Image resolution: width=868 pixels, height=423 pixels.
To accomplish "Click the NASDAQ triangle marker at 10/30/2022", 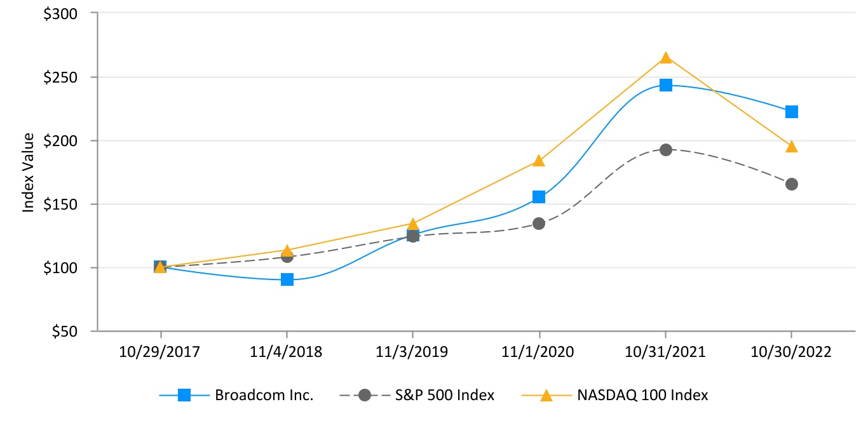I will click(791, 147).
